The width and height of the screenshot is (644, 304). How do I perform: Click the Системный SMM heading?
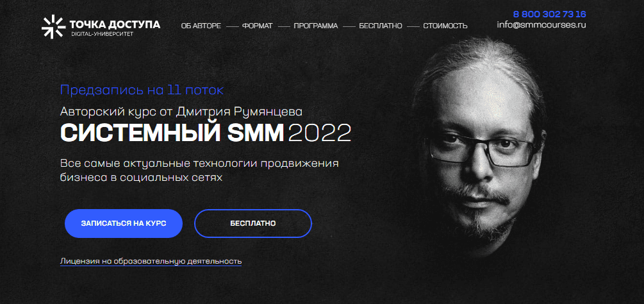[172, 133]
